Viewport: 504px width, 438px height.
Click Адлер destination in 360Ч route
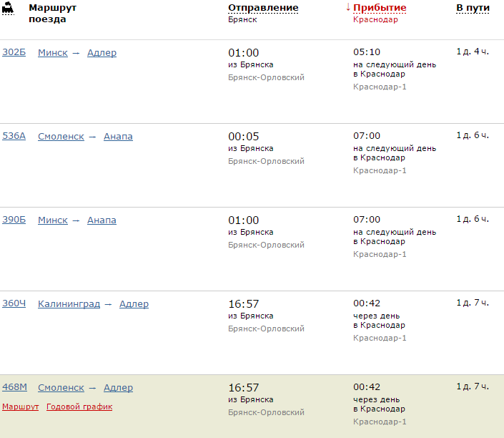(x=134, y=304)
